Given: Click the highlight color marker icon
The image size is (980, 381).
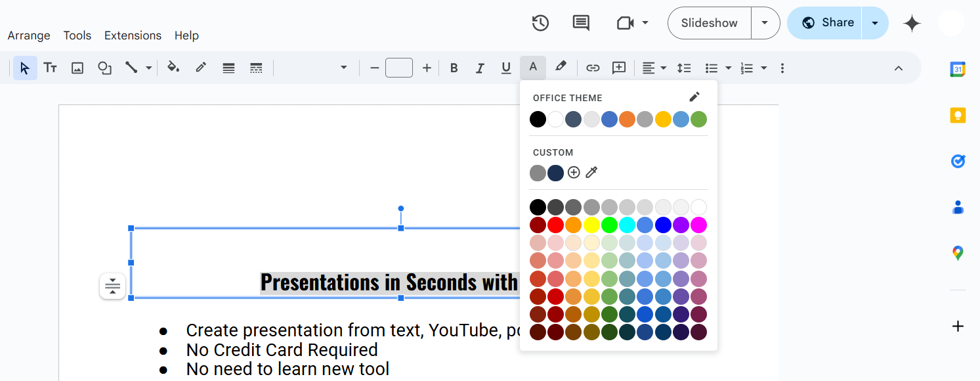Looking at the screenshot, I should [x=561, y=67].
